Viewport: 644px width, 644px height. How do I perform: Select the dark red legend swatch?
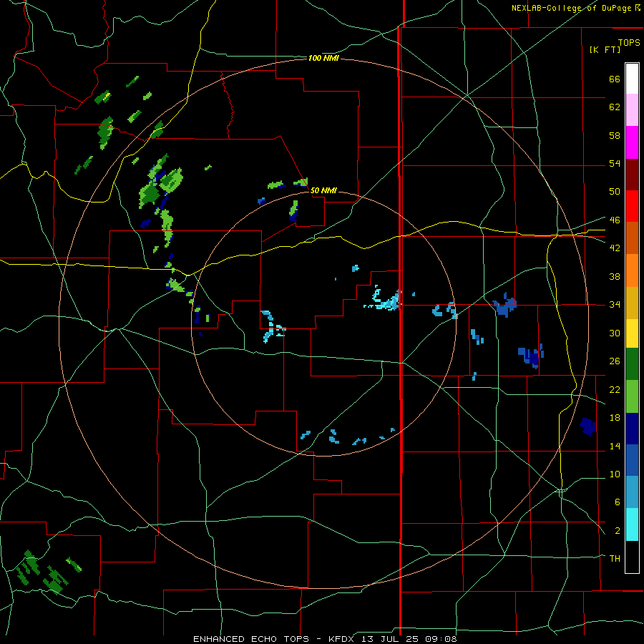(x=632, y=175)
